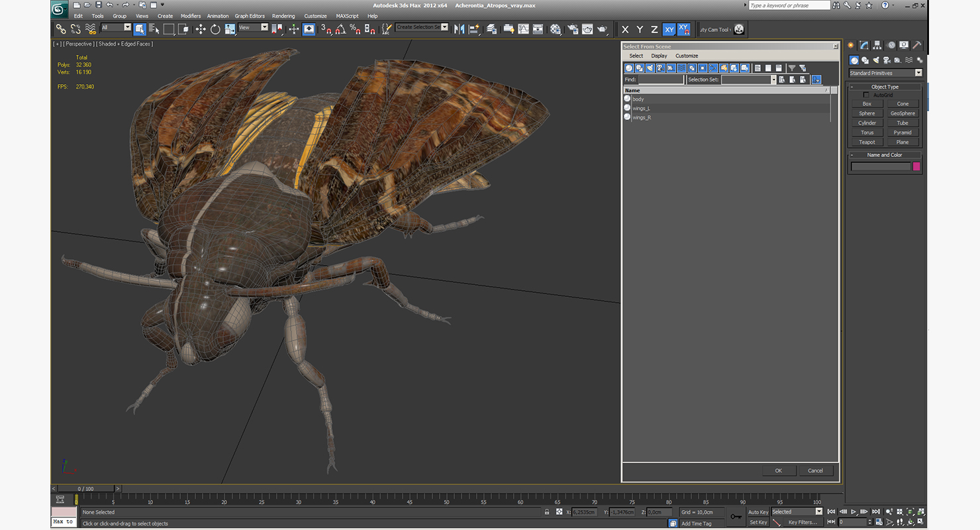Viewport: 980px width, 530px height.
Task: Switch to the Modify command panel
Action: coord(864,45)
